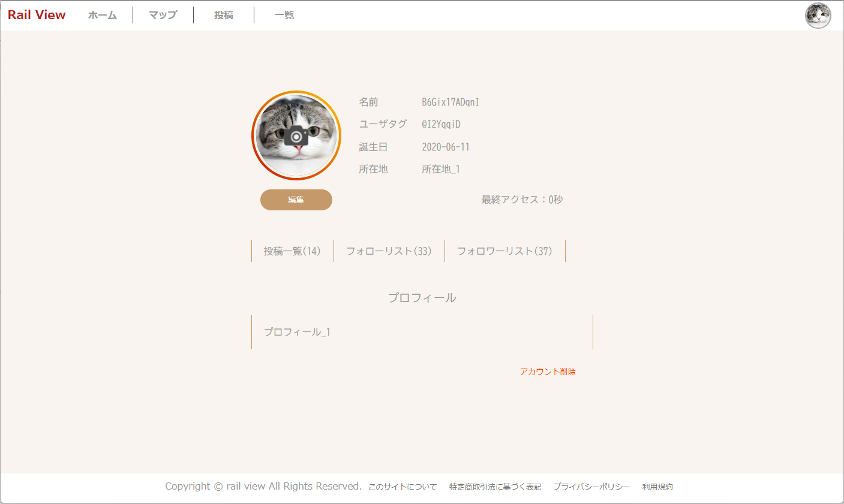Click the プロフィール section heading
The height and width of the screenshot is (504, 844).
[x=422, y=298]
